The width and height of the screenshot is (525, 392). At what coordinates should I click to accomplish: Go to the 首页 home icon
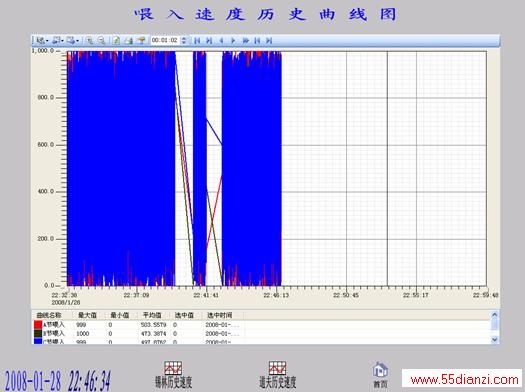(x=380, y=375)
